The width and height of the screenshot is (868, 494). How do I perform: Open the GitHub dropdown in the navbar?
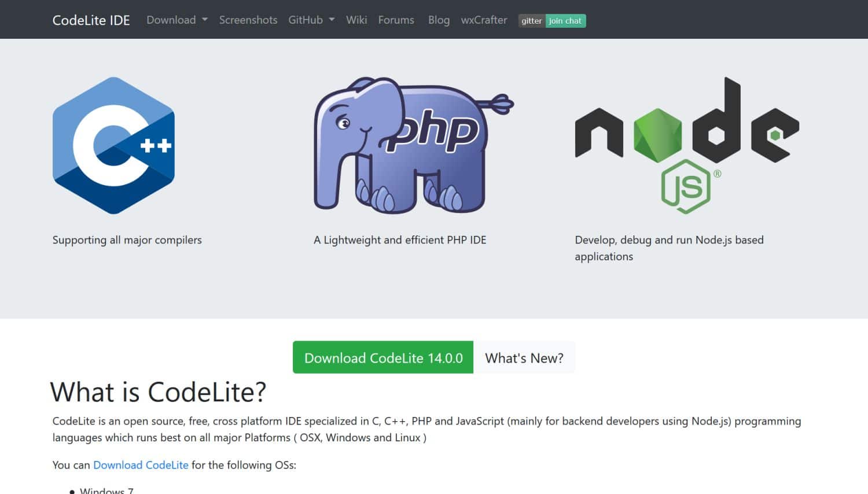pyautogui.click(x=306, y=20)
